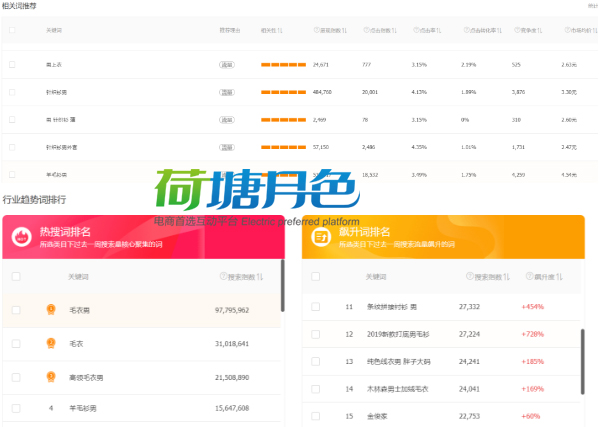The image size is (602, 427).
Task: Click the relevance bar in the 24,671 row
Action: 283,65
